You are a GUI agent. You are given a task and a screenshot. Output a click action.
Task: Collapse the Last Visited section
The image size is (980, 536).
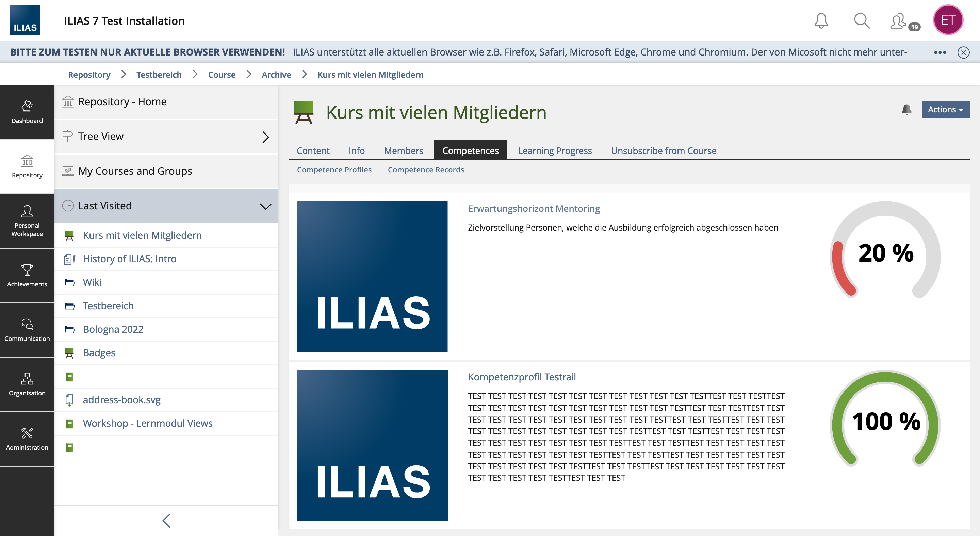point(265,206)
